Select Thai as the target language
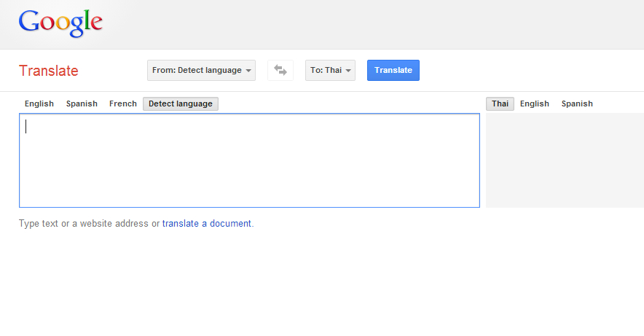This screenshot has height=336, width=644. [x=500, y=103]
